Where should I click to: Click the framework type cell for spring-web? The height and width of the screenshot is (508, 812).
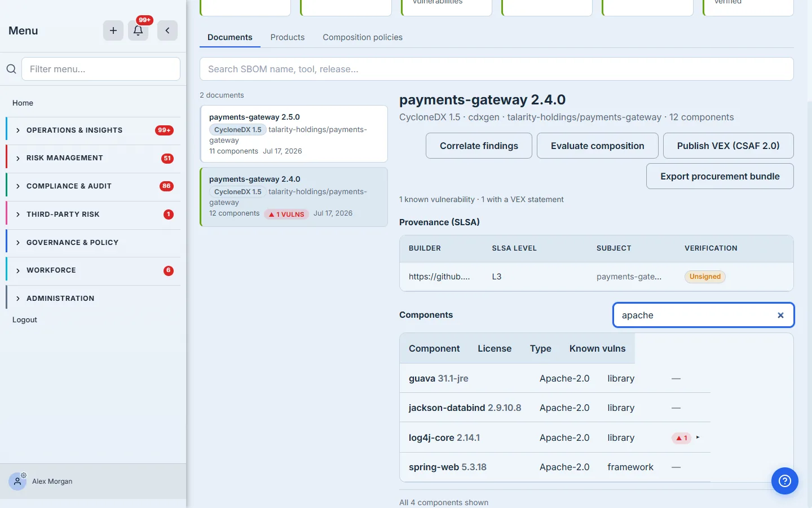click(630, 467)
